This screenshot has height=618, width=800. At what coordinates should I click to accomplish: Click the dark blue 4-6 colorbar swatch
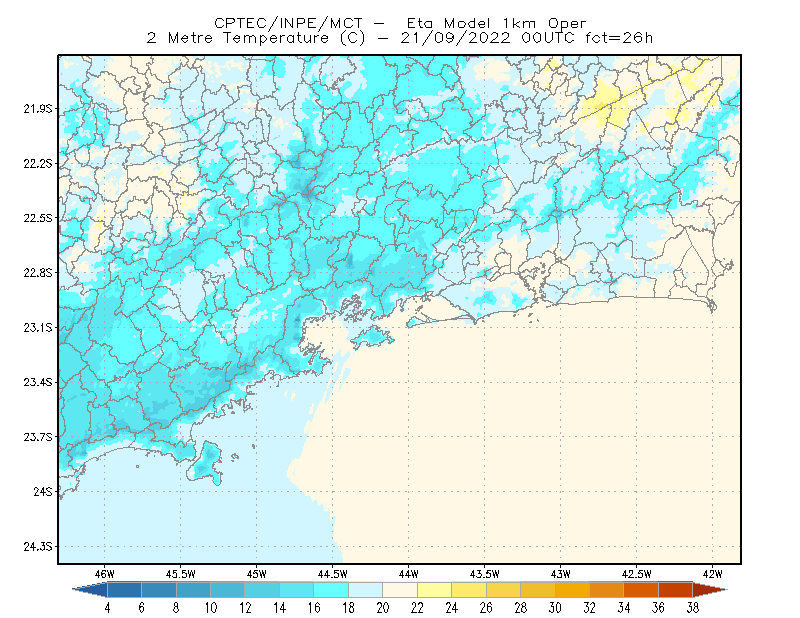click(124, 590)
